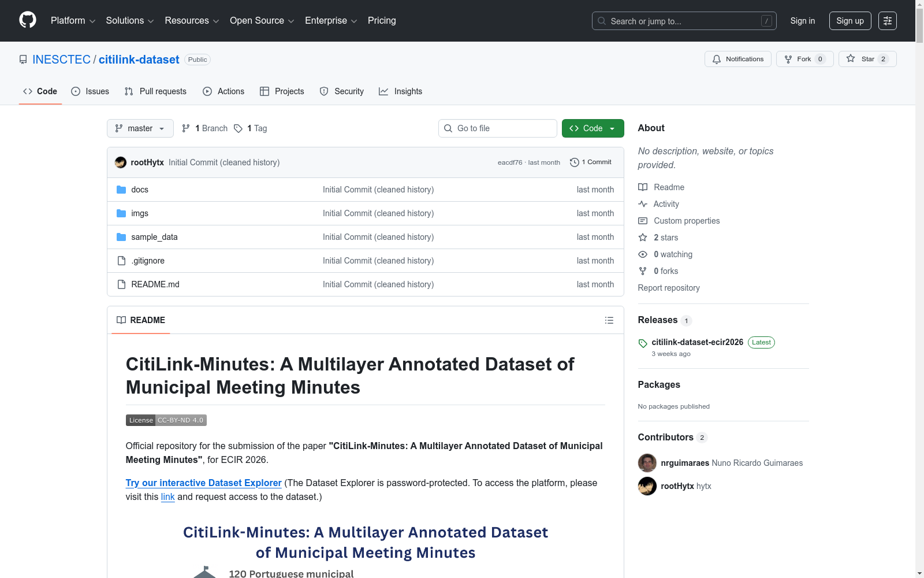The image size is (924, 578).
Task: Click the search magnifier icon in the header
Action: pyautogui.click(x=602, y=21)
